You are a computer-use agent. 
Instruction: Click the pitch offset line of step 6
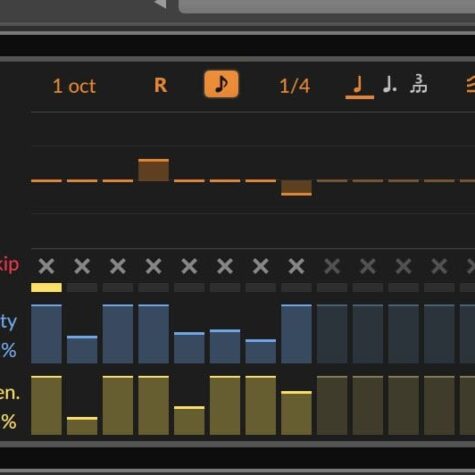tap(225, 181)
